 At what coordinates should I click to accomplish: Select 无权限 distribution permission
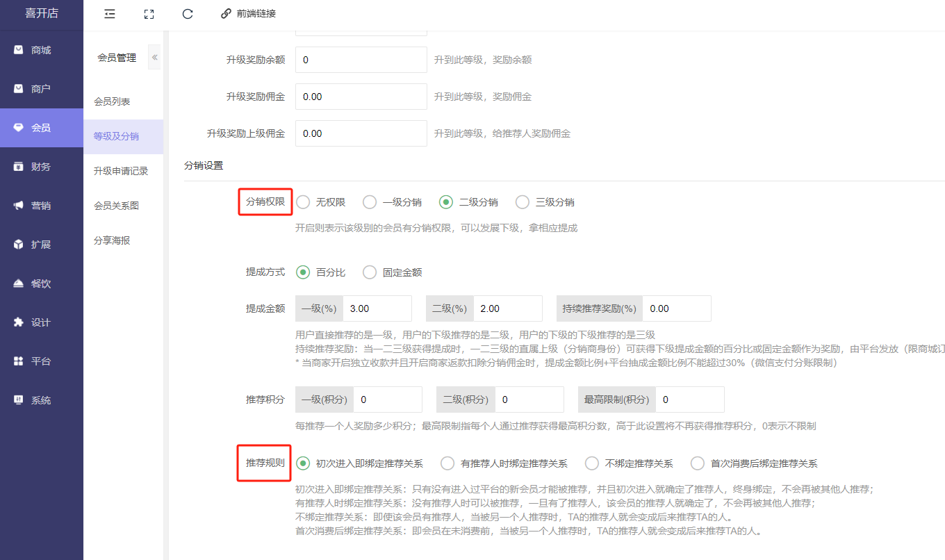(303, 202)
